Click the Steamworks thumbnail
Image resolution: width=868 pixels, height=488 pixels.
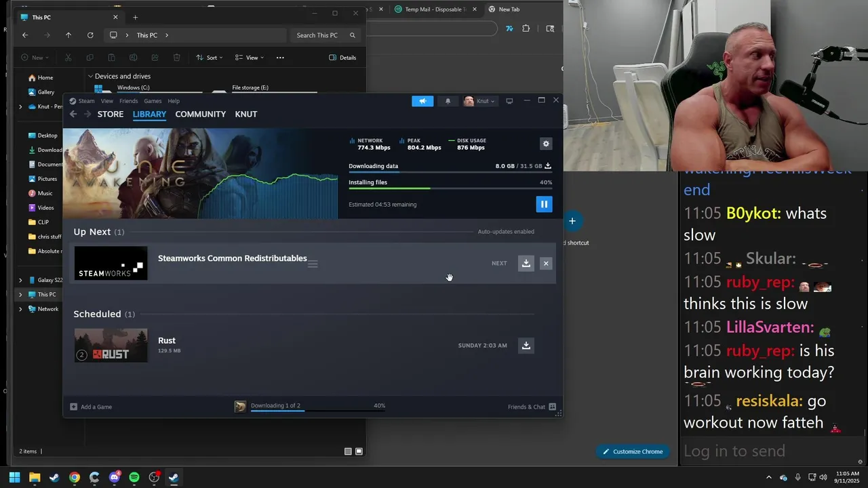[111, 263]
